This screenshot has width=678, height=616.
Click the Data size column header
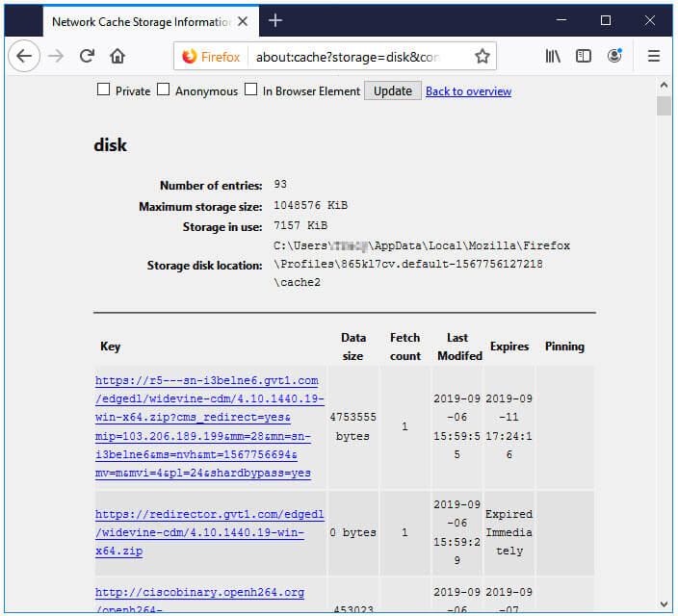[352, 346]
